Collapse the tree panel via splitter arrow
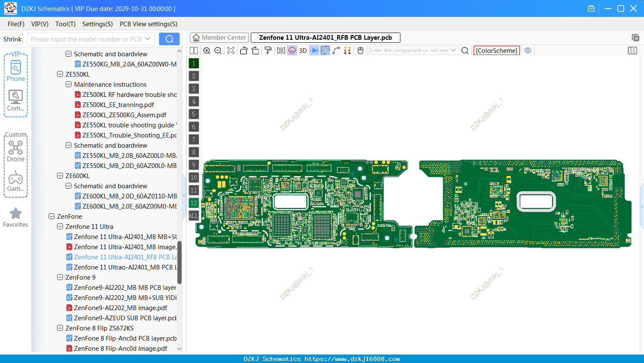This screenshot has height=363, width=644. [184, 195]
